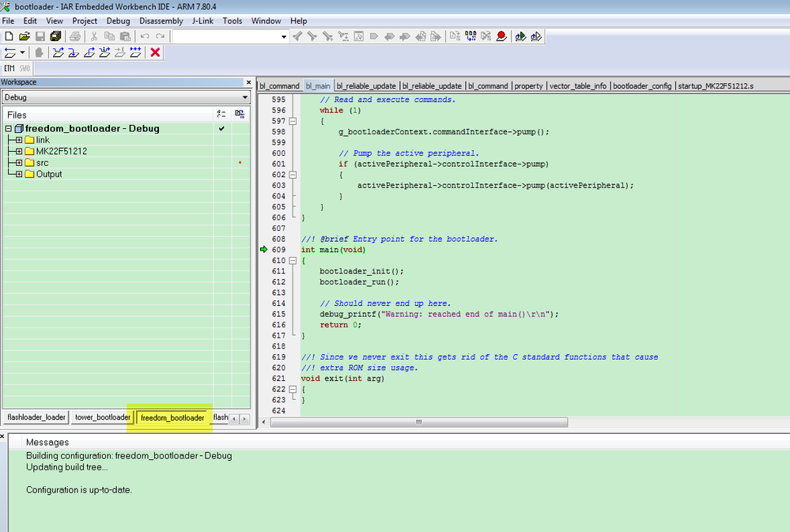This screenshot has height=532, width=790.
Task: Select the tower_bootloader workspace tab
Action: point(102,417)
